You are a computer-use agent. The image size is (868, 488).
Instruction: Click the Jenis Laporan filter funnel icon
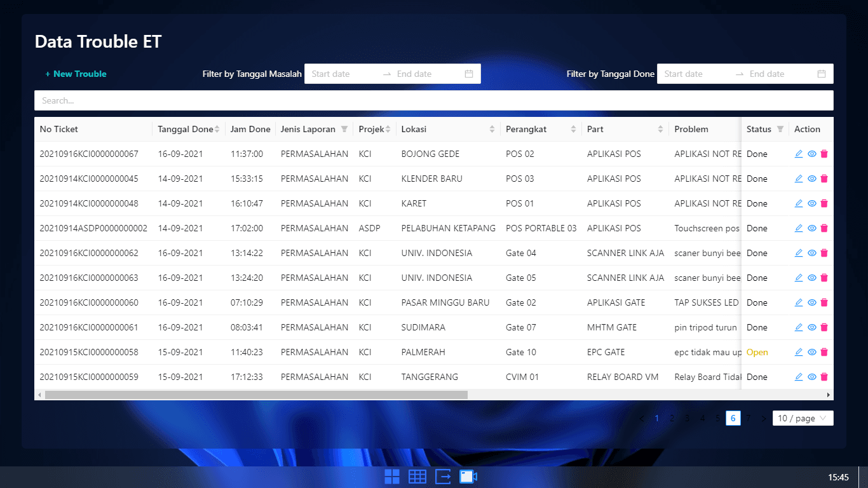pyautogui.click(x=344, y=129)
